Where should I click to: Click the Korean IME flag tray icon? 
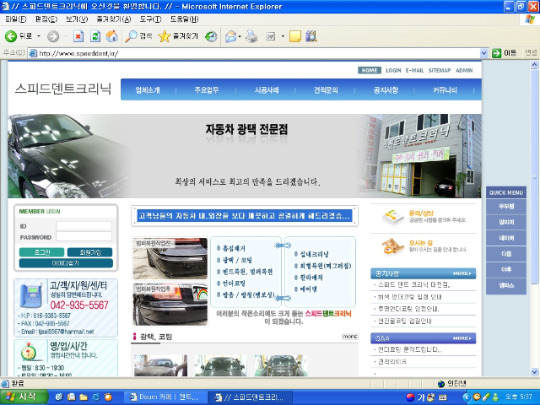[410, 397]
